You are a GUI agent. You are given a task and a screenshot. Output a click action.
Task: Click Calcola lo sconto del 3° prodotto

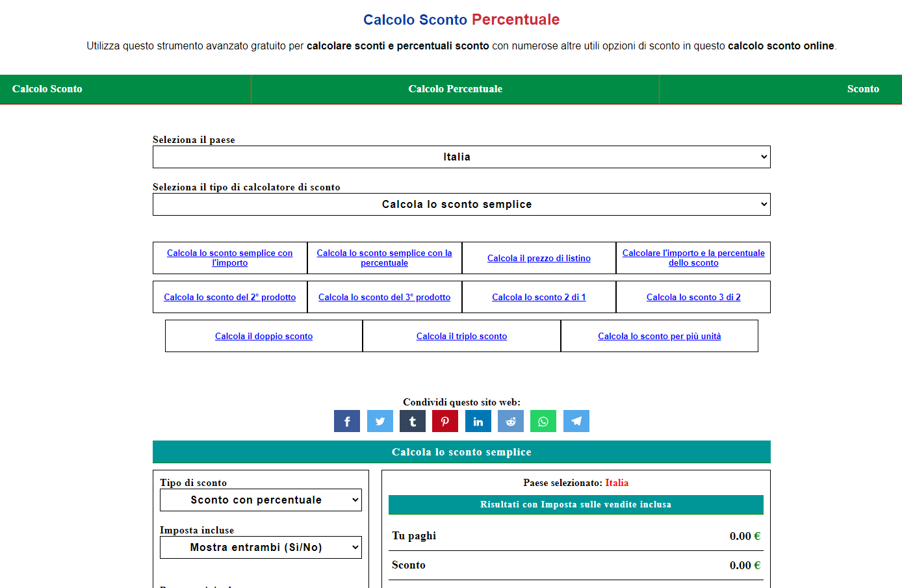[x=385, y=297]
